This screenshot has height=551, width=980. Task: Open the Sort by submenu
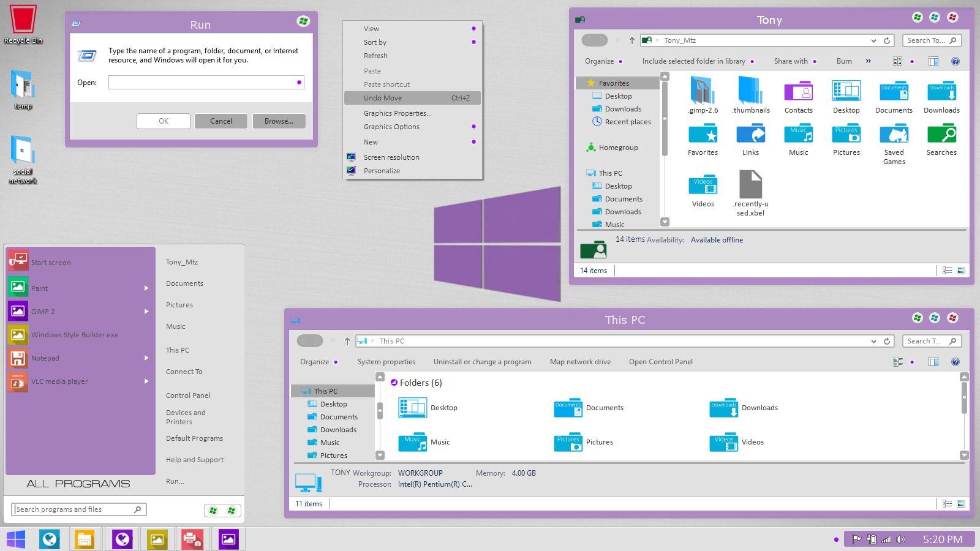[413, 42]
